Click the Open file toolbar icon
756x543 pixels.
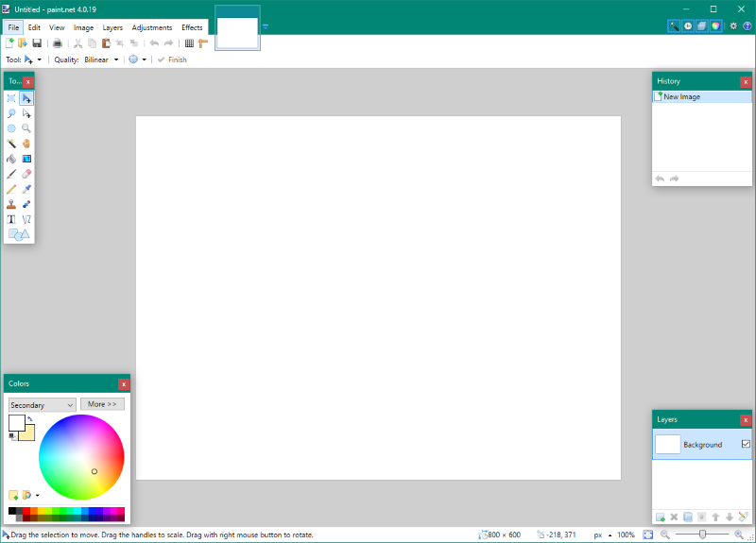tap(22, 43)
